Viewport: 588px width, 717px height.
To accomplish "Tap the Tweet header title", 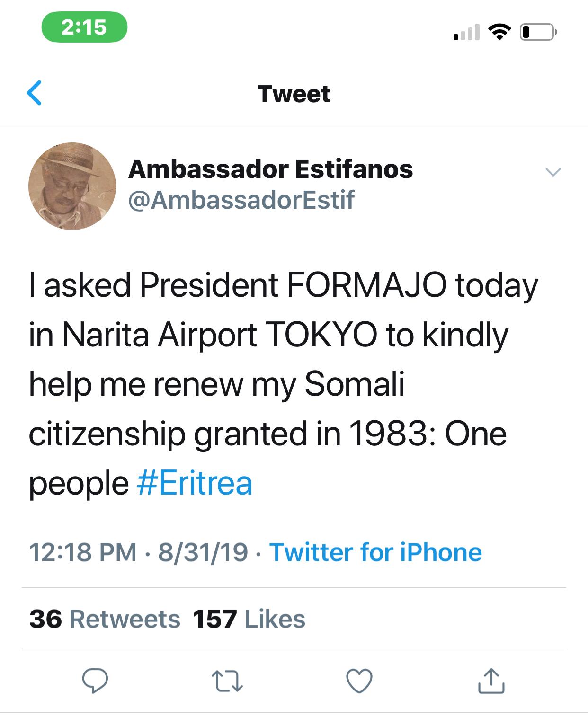I will tap(294, 94).
